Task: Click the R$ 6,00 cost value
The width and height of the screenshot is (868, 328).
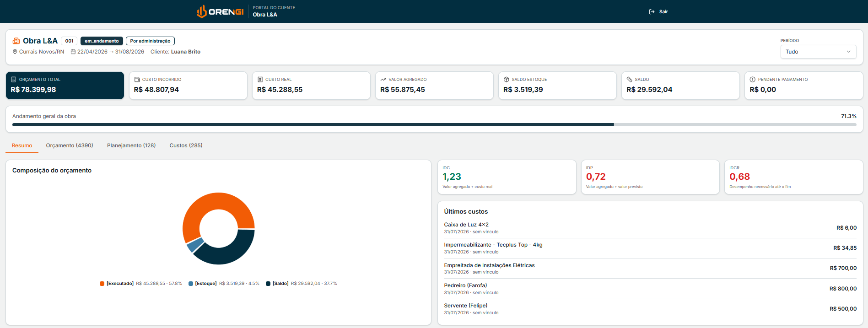Action: point(846,228)
